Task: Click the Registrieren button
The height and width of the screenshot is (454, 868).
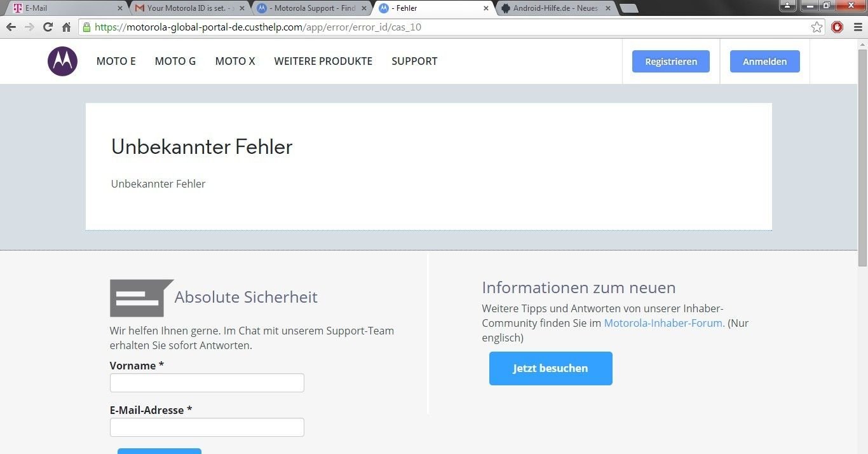Action: (x=671, y=62)
